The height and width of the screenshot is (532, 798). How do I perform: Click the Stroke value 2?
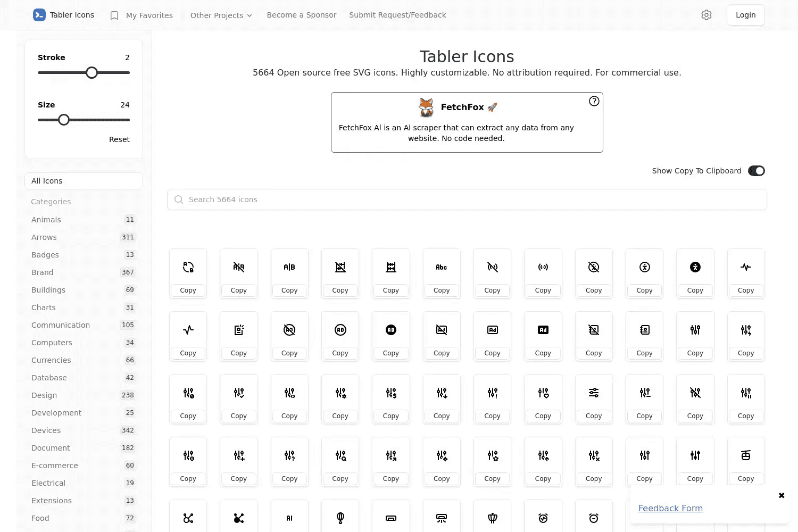(127, 57)
